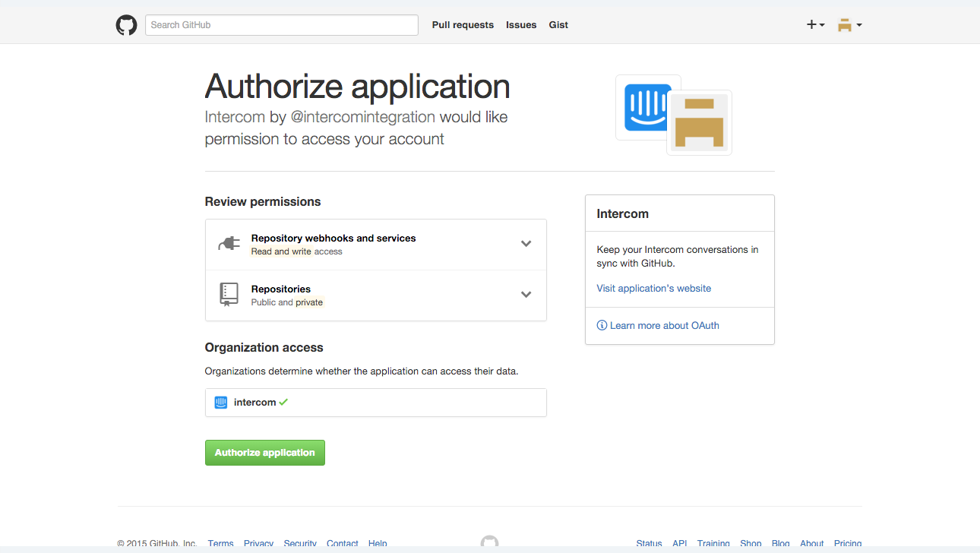Open the Help footer link
Viewport: 980px width, 553px height.
tap(378, 543)
